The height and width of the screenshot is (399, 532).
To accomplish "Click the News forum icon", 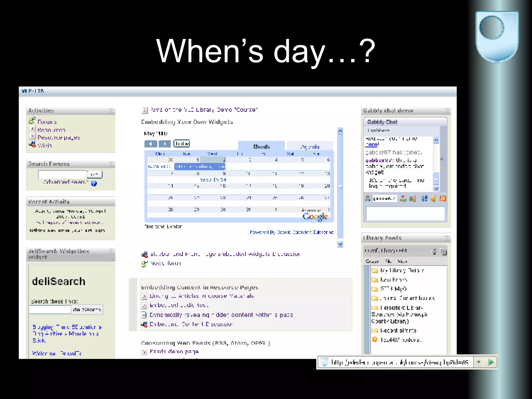I will (x=144, y=264).
